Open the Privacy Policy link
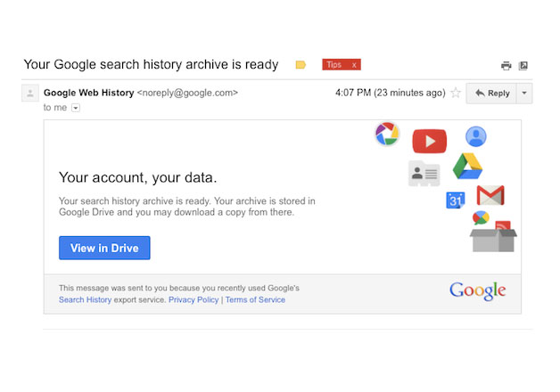Image resolution: width=560 pixels, height=392 pixels. tap(194, 299)
